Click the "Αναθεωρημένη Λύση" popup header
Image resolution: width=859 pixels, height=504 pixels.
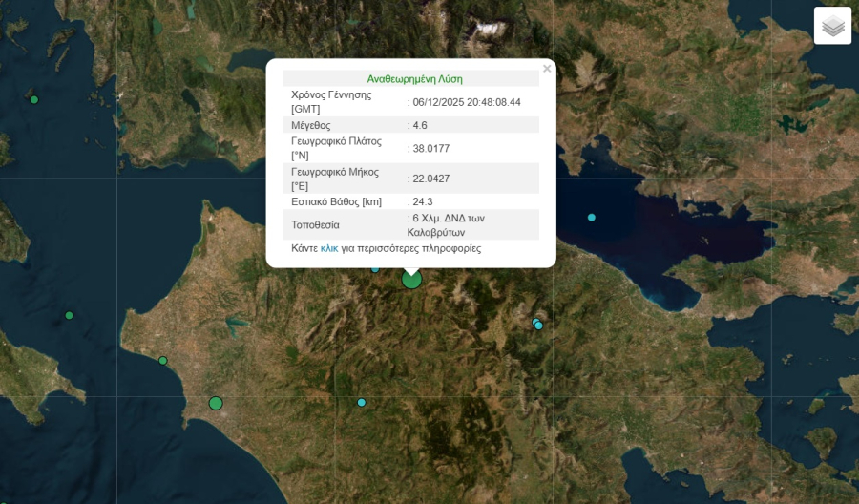coord(414,79)
